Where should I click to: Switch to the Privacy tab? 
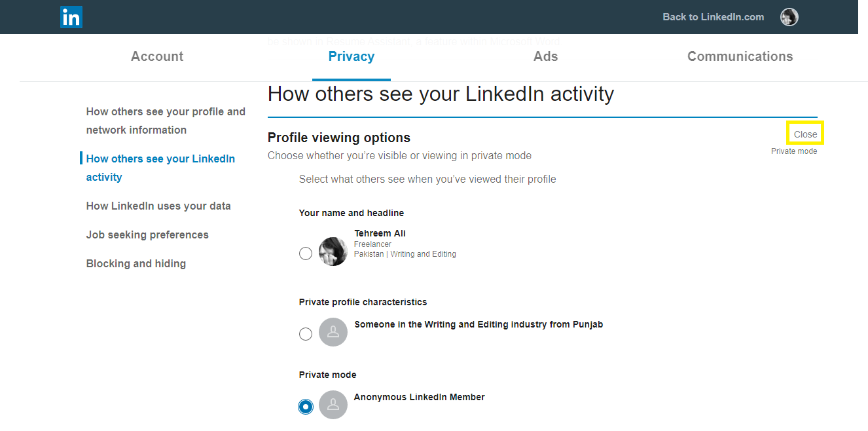click(352, 56)
